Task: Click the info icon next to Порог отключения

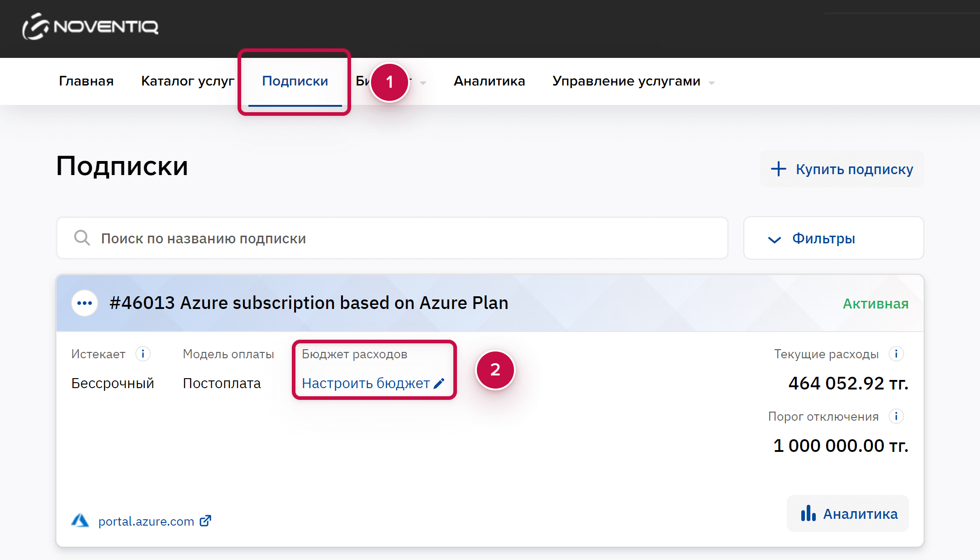Action: click(896, 416)
